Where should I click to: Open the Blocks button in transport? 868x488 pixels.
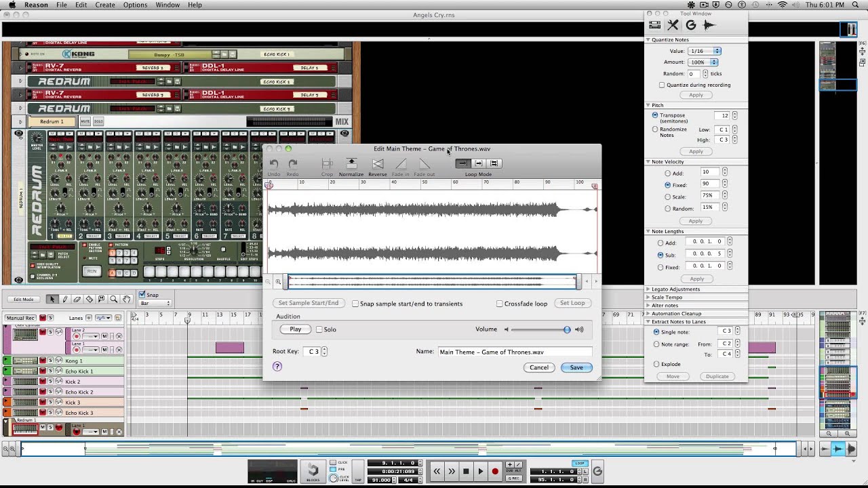pyautogui.click(x=313, y=471)
